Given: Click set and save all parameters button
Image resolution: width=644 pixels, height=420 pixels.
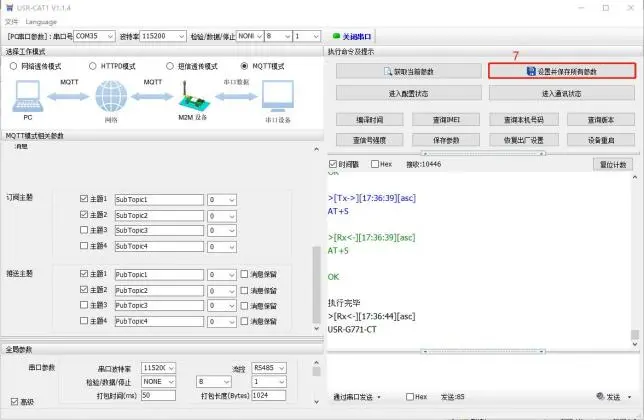Looking at the screenshot, I should click(x=562, y=71).
